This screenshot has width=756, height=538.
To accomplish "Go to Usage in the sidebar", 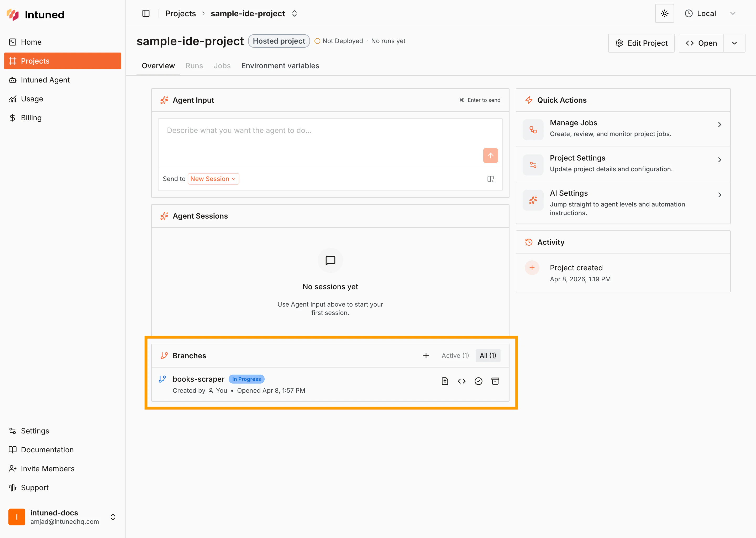I will (x=32, y=99).
